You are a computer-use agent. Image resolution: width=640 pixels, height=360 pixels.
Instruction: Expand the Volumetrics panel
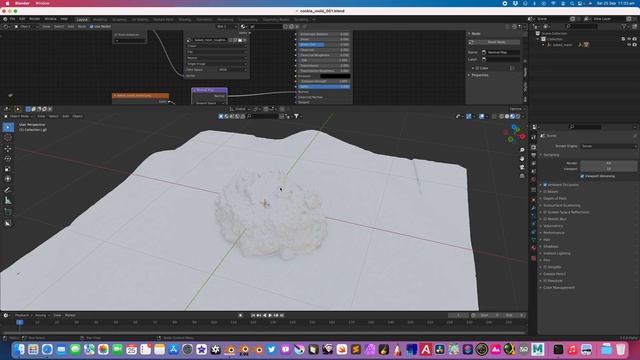click(553, 226)
